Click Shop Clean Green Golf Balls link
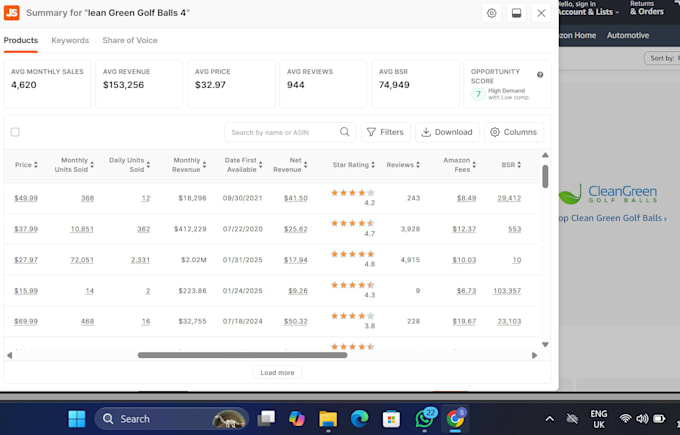The height and width of the screenshot is (435, 680). (612, 218)
